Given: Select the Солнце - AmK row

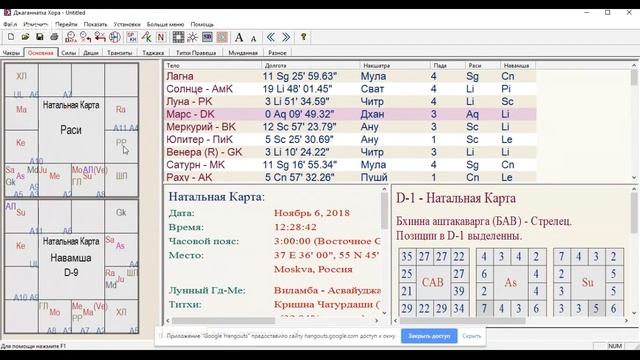Looking at the screenshot, I should [x=350, y=89].
